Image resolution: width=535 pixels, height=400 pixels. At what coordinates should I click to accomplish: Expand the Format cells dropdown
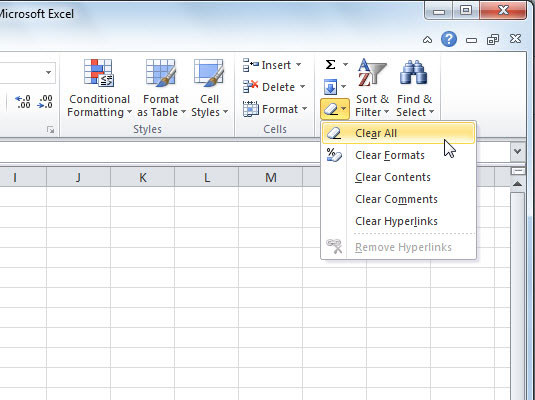[275, 109]
